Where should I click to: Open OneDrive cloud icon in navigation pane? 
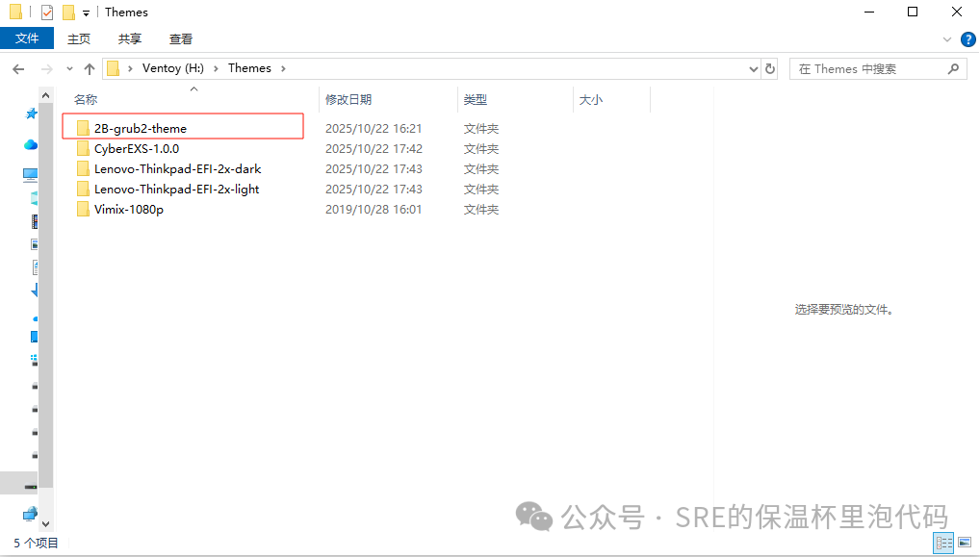click(x=31, y=144)
